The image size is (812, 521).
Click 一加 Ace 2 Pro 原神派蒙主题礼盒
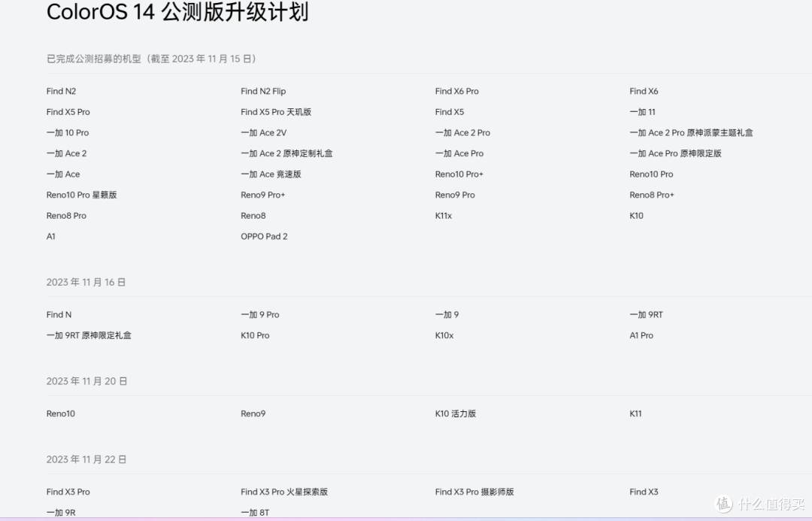691,132
